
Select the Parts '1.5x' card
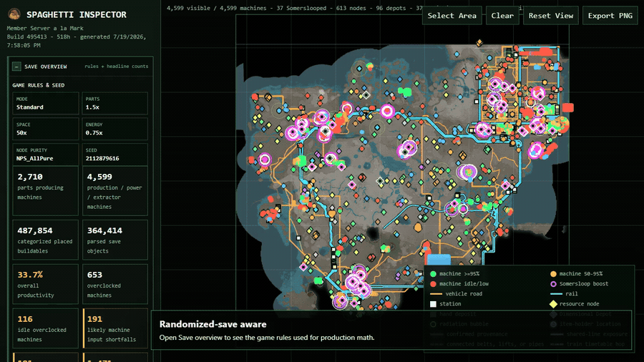115,104
